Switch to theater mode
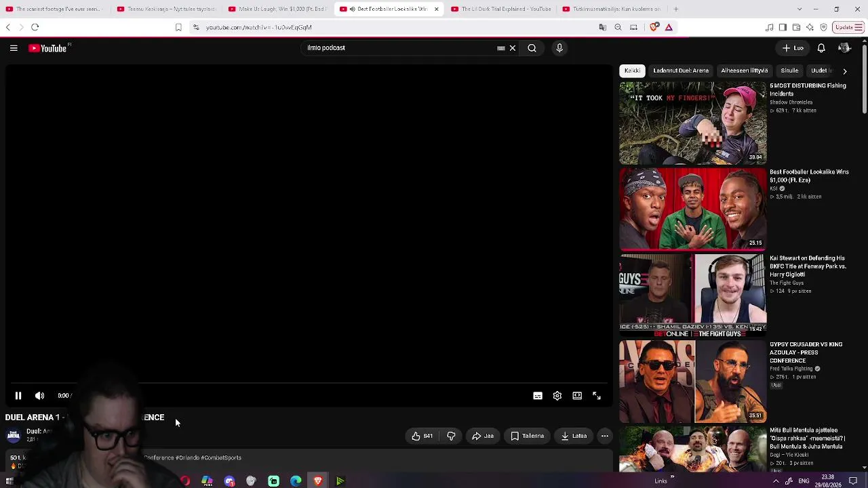Image resolution: width=868 pixels, height=488 pixels. click(577, 396)
